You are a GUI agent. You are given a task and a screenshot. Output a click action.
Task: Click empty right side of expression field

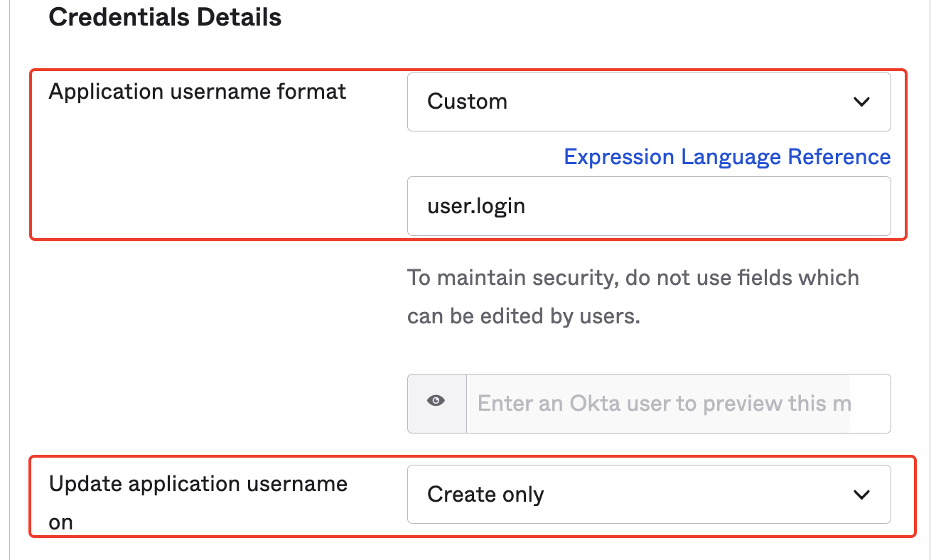point(782,206)
